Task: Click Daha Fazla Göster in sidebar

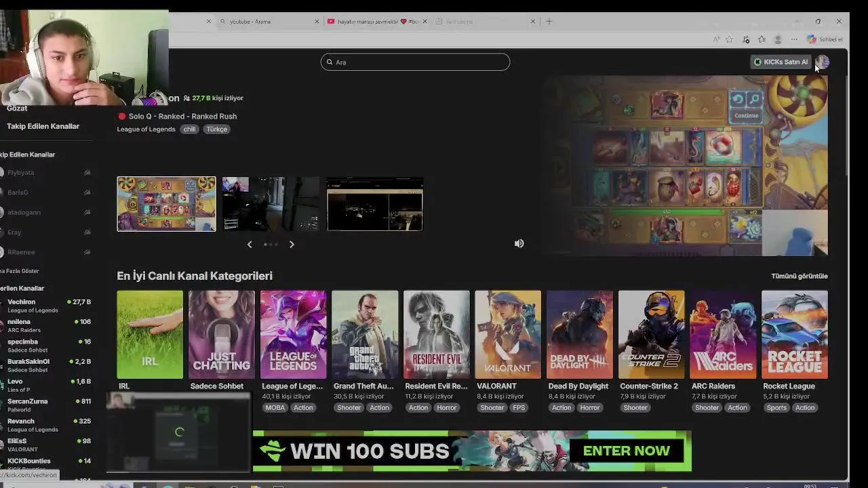Action: [20, 271]
